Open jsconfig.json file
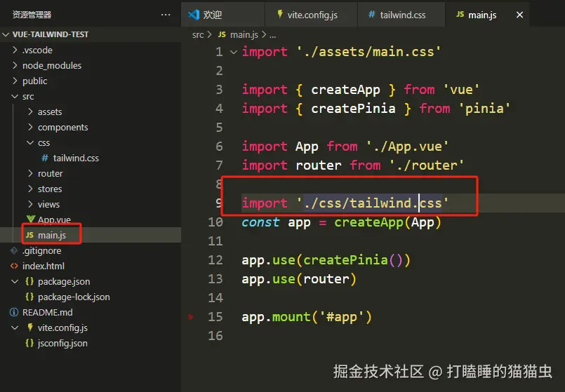The image size is (565, 392). tap(62, 343)
